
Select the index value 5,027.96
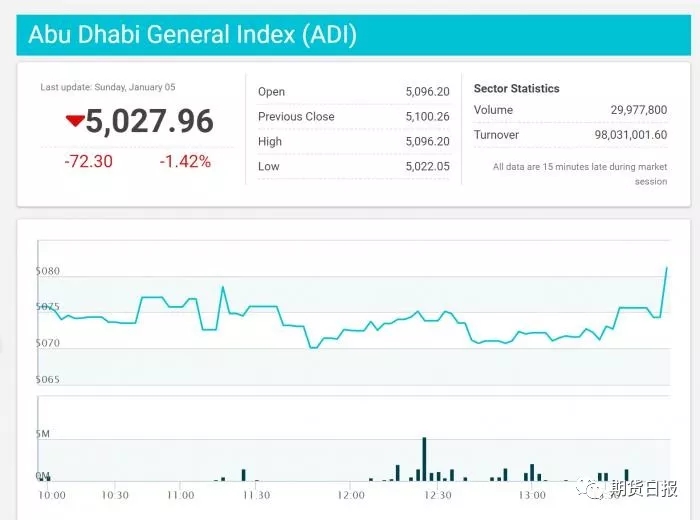pyautogui.click(x=149, y=121)
